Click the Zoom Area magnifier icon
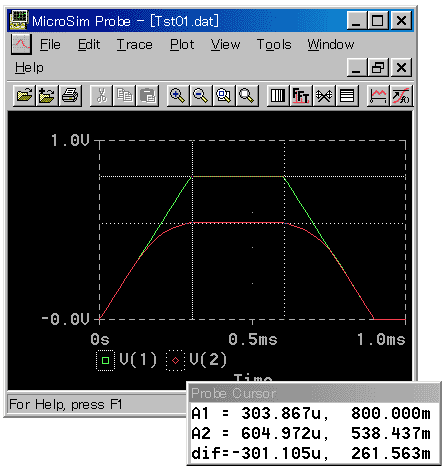The height and width of the screenshot is (466, 443). (x=224, y=96)
